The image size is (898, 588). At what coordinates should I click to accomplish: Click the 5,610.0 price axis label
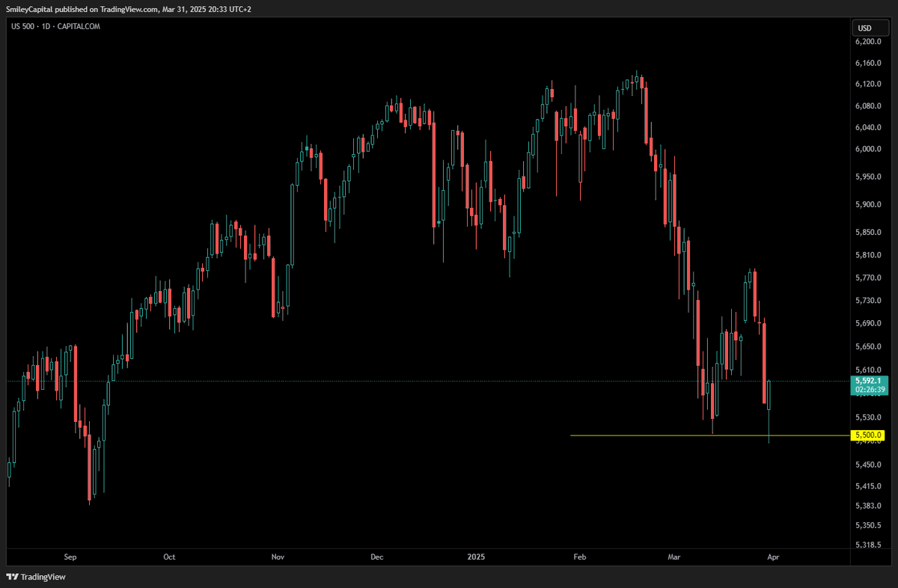[868, 370]
